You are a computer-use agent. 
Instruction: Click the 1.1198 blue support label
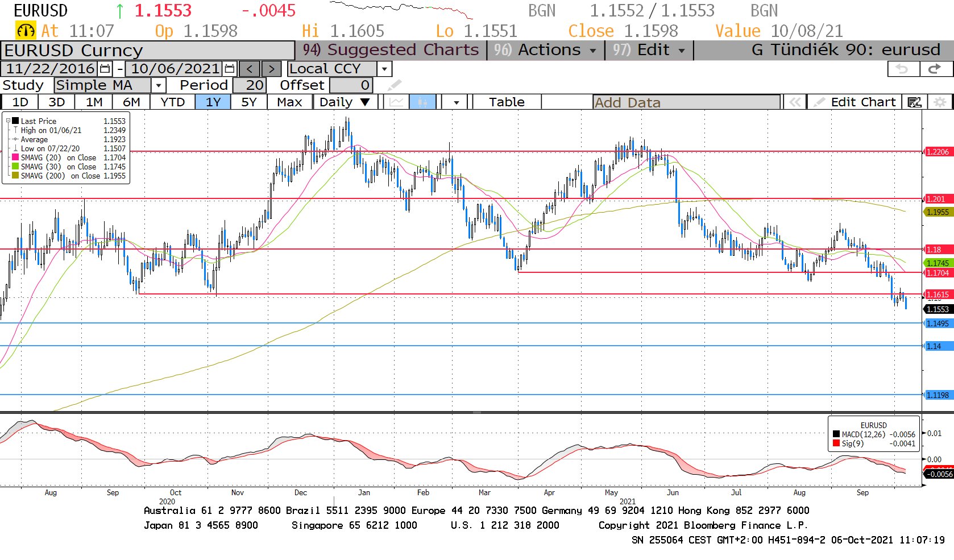pos(938,395)
